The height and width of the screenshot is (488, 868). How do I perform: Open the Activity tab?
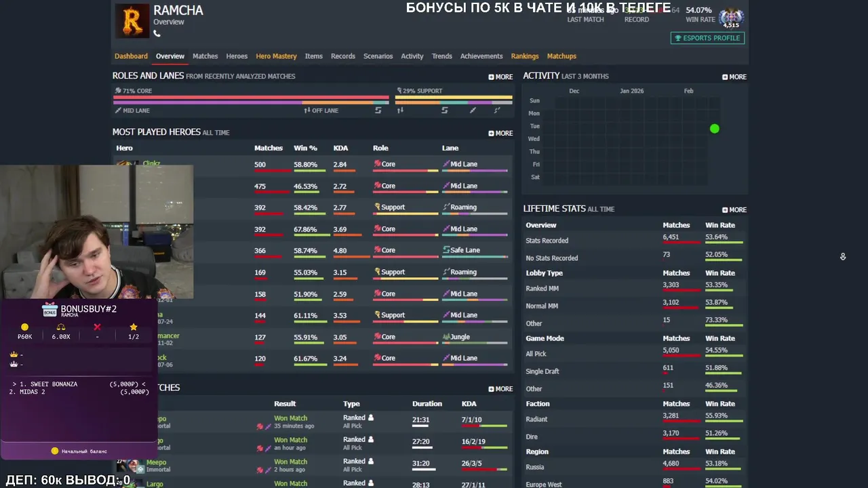click(x=412, y=56)
